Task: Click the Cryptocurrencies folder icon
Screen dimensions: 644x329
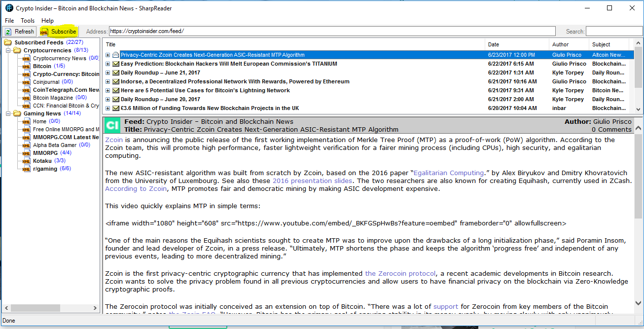Action: [x=17, y=50]
